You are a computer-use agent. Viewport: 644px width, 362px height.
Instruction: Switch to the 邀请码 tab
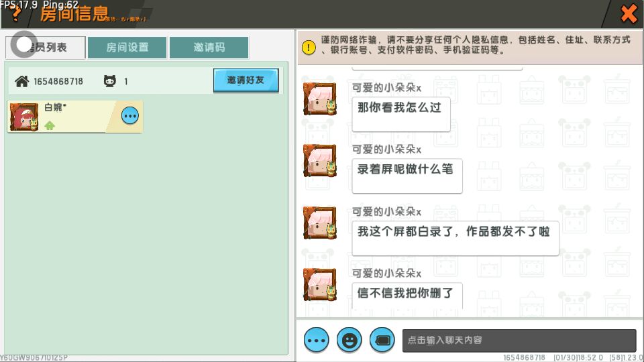[x=209, y=48]
